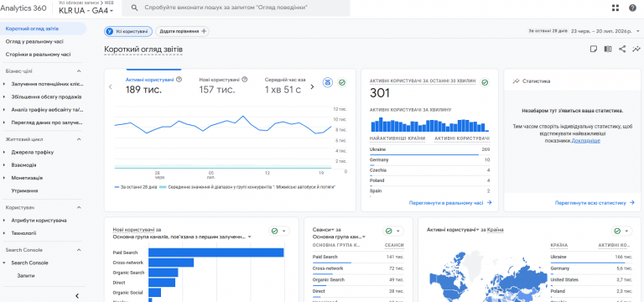Open Огляд у реальному часі menu item

(34, 41)
